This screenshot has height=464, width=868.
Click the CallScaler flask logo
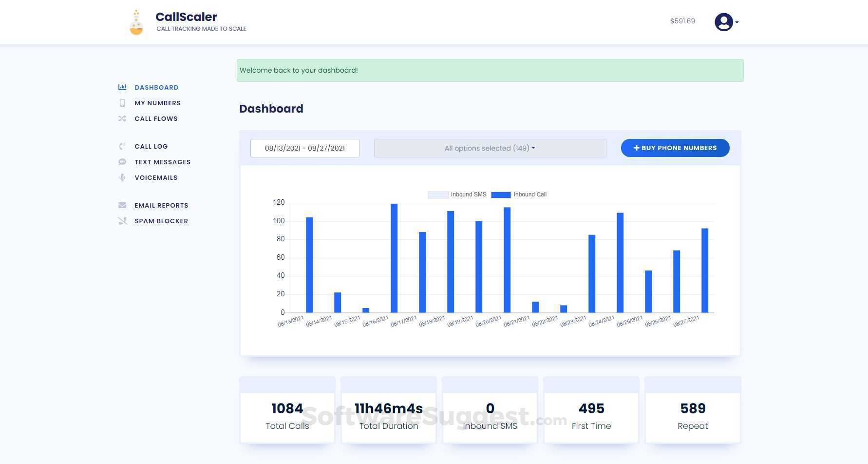point(136,21)
